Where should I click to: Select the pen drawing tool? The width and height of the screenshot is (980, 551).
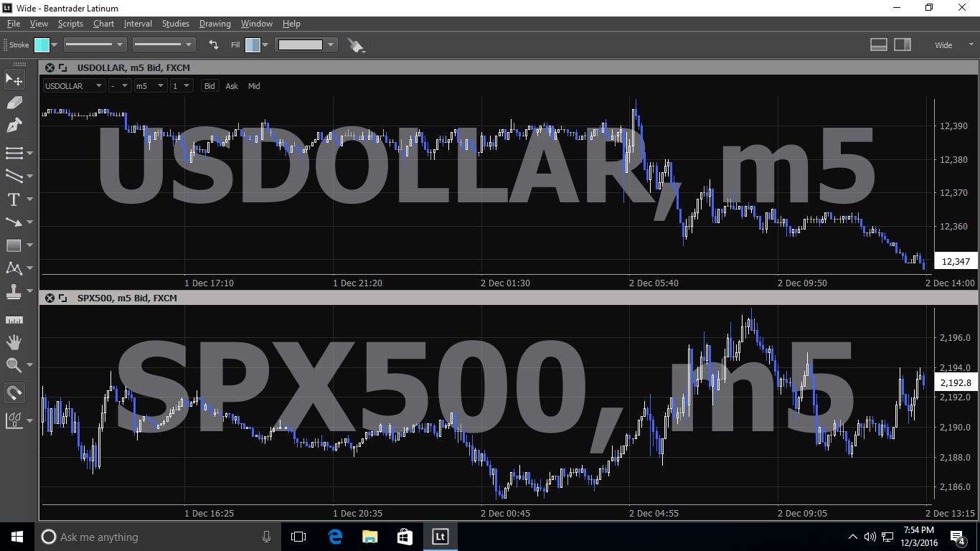14,126
